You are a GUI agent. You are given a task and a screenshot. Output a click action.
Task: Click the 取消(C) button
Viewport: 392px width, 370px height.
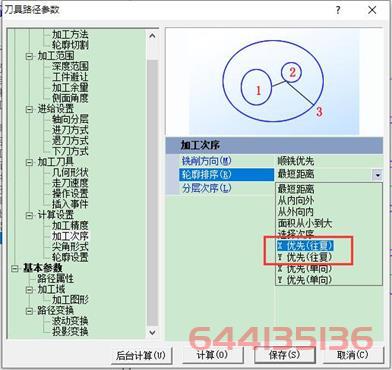(353, 355)
